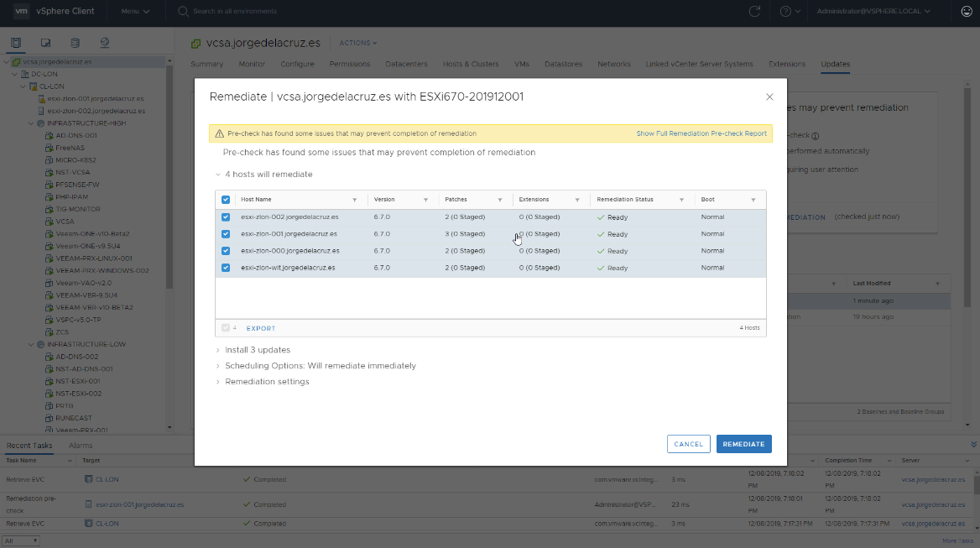The image size is (980, 548).
Task: Click the EXPORT link
Action: (x=261, y=329)
